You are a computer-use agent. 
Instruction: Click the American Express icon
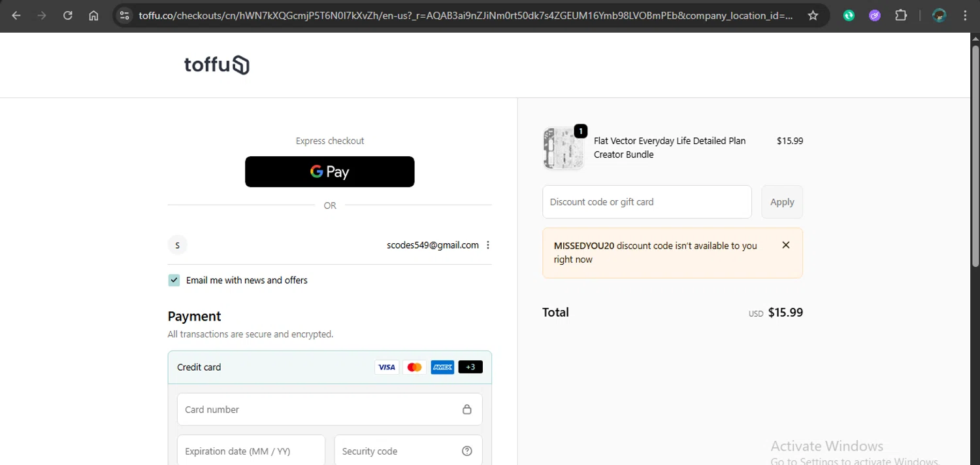point(442,367)
